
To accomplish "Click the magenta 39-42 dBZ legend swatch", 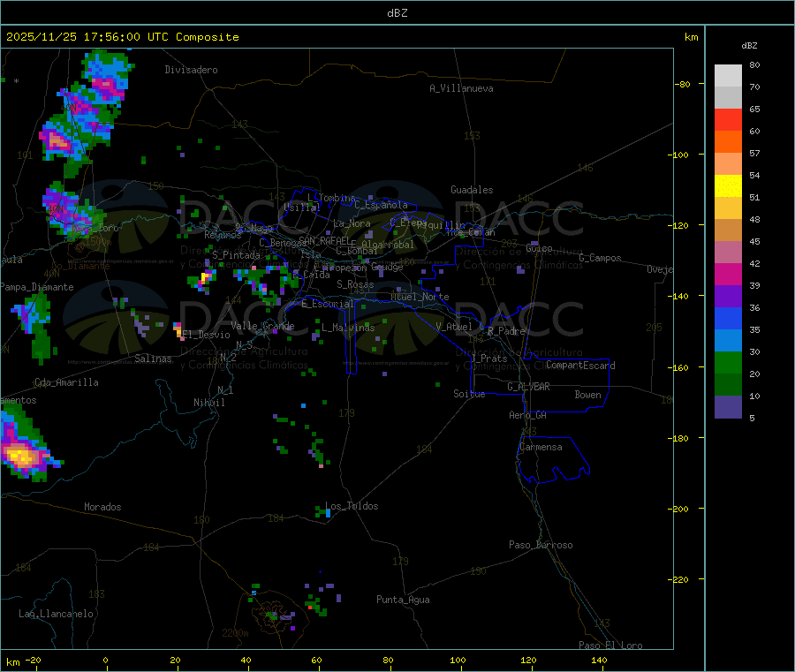I will coord(728,274).
